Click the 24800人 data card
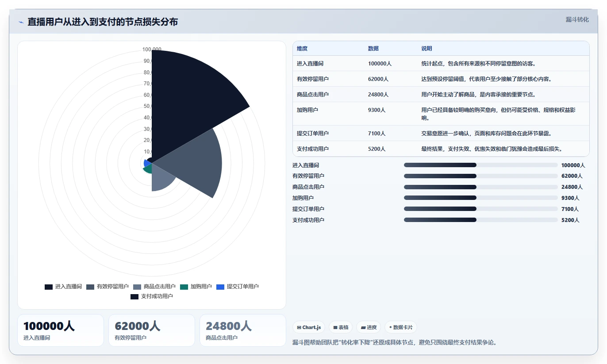The width and height of the screenshot is (607, 364). (x=243, y=330)
